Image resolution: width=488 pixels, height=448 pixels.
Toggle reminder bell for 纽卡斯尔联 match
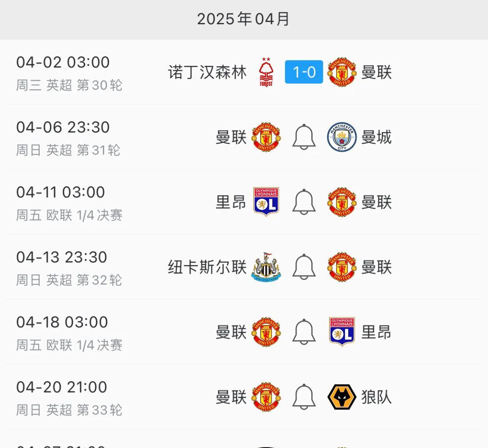click(304, 267)
